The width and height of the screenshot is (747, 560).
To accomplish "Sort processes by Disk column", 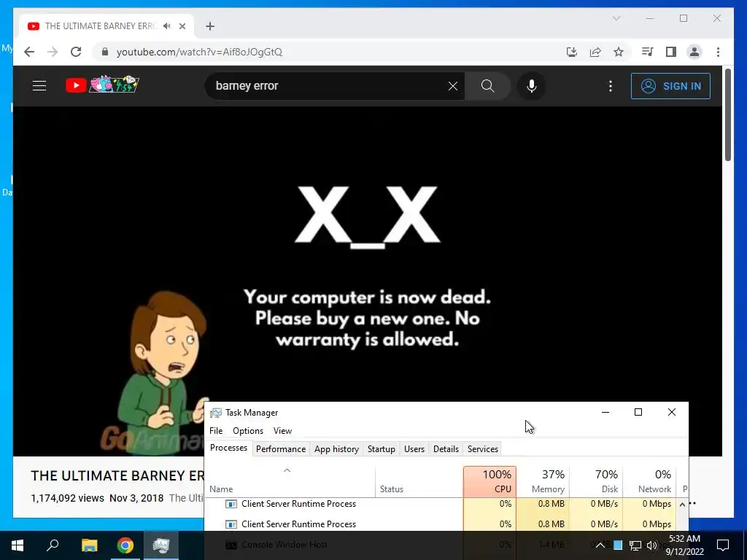I will 596,482.
